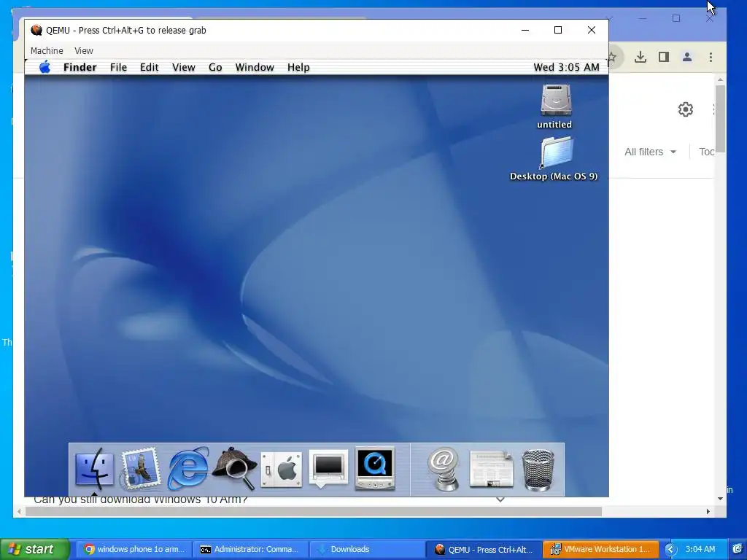
Task: Click the Wed 3:05 AM menu clock
Action: click(x=566, y=67)
